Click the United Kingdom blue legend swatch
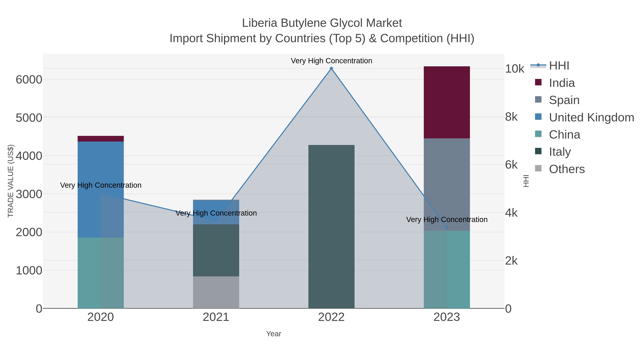 (x=538, y=117)
